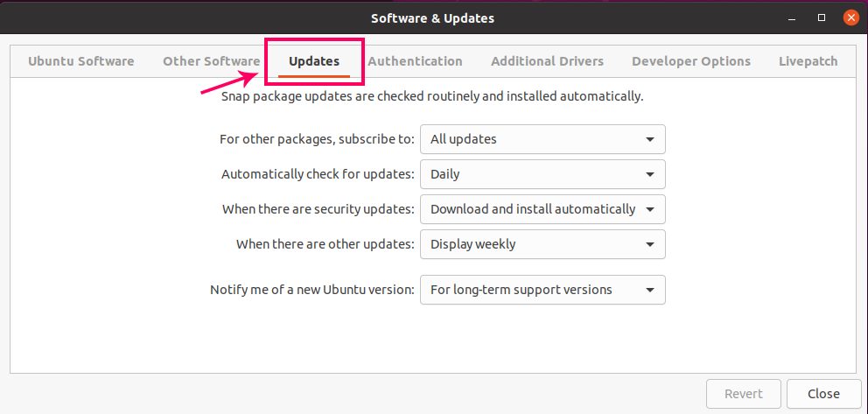Go to the Authentication tab
Screen dimensions: 868x414
(x=415, y=61)
